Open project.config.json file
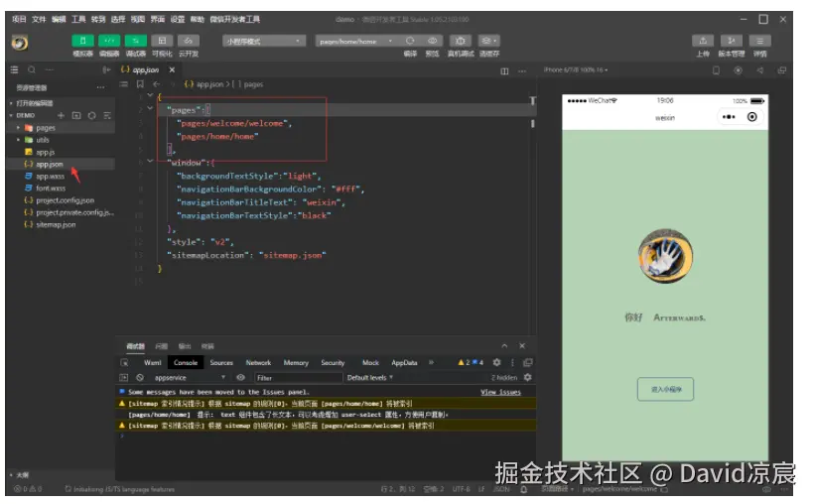This screenshot has width=813, height=504. [65, 200]
